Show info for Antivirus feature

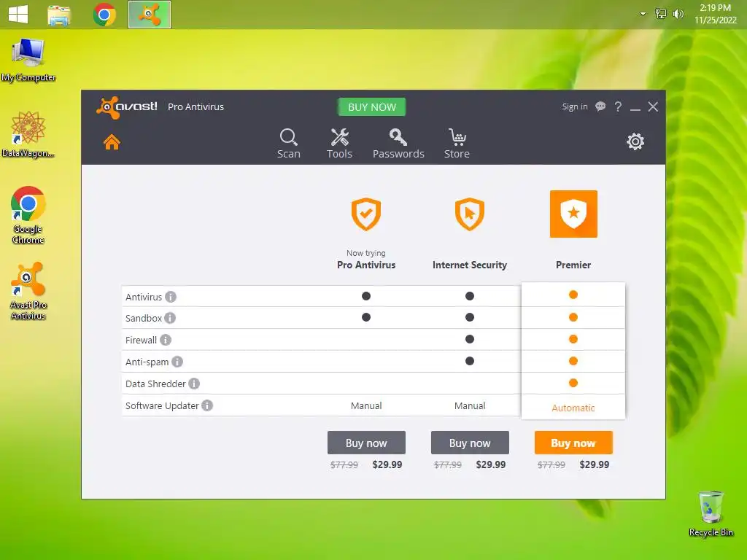tap(171, 297)
